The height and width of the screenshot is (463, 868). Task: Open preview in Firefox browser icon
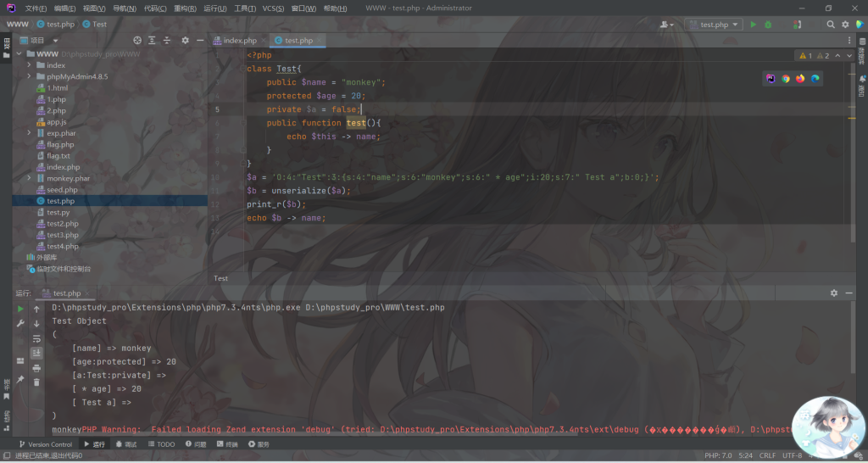click(x=800, y=79)
